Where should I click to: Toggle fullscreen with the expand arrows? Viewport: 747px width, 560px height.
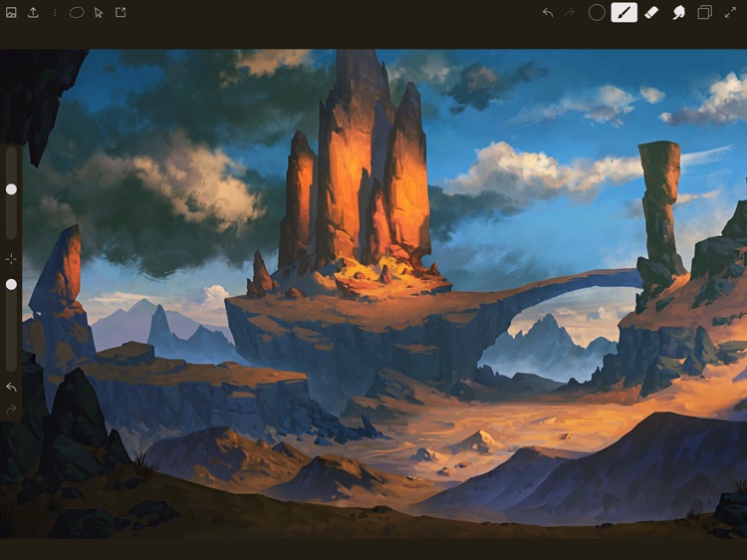click(x=730, y=13)
